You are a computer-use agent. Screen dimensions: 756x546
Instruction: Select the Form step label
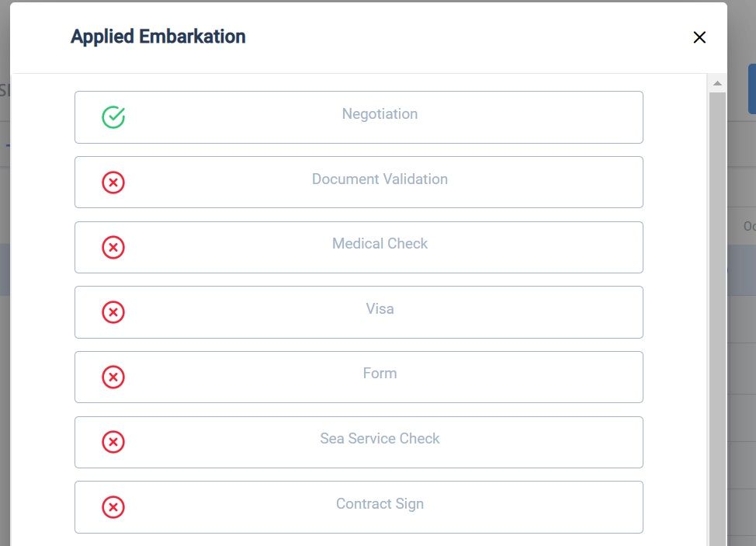(x=380, y=374)
